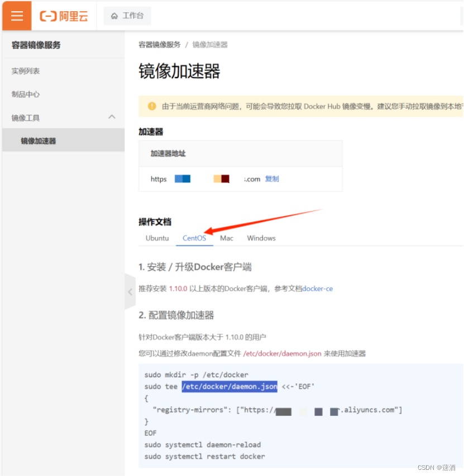Switch to the Ubuntu documentation tab
The width and height of the screenshot is (464, 476).
click(157, 238)
